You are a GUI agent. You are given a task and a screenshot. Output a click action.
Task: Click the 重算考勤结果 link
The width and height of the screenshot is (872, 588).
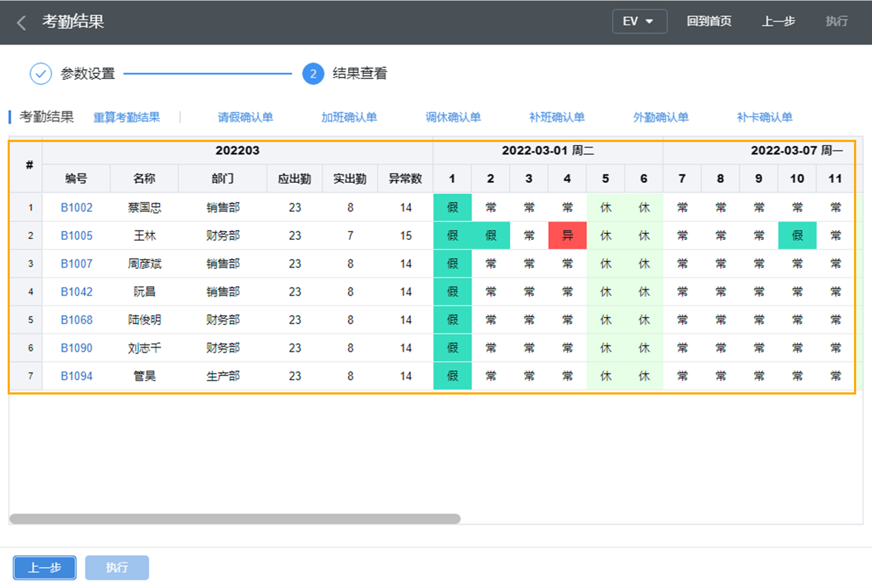pos(127,117)
